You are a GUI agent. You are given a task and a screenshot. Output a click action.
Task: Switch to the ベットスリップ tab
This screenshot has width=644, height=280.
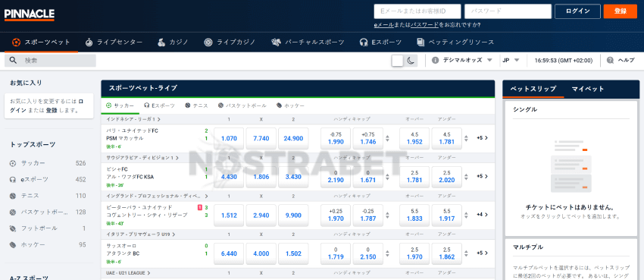(x=533, y=89)
